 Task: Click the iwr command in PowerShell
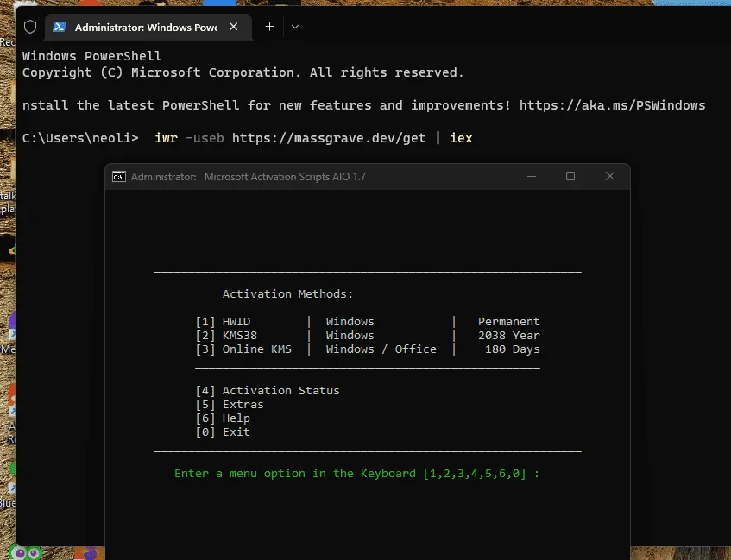166,138
